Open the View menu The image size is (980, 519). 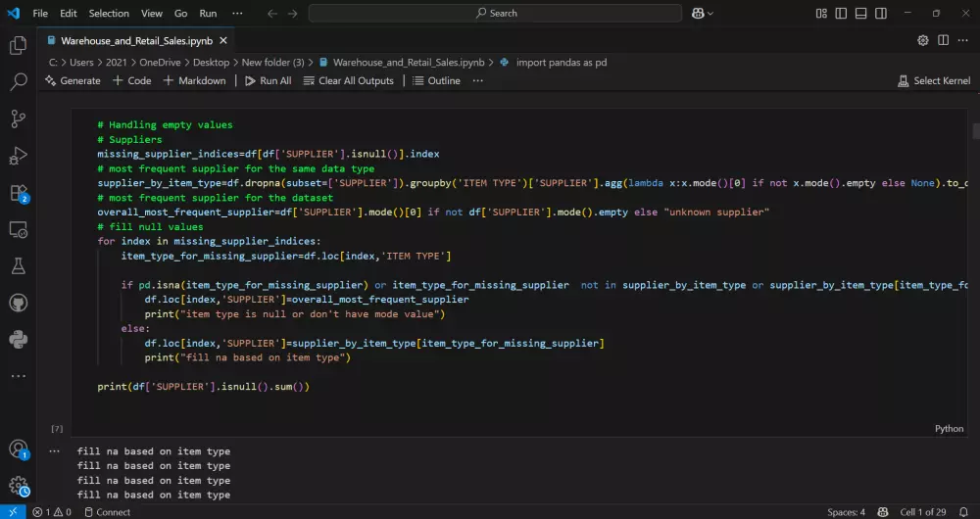tap(152, 13)
